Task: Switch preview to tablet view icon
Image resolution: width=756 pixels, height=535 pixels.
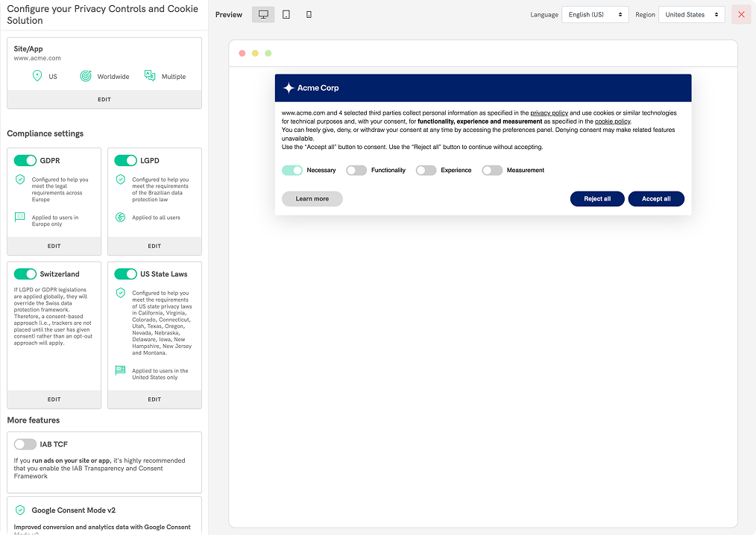Action: tap(286, 15)
